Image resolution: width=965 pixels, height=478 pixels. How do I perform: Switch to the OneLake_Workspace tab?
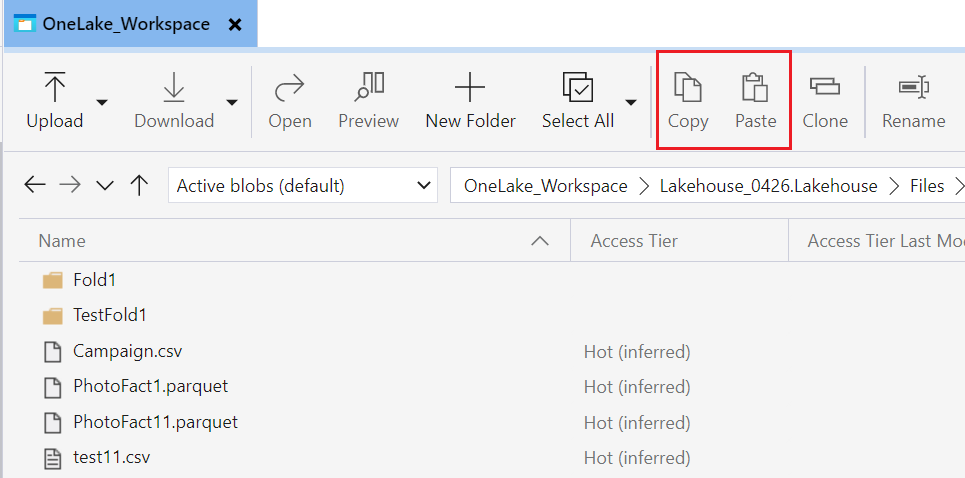(x=125, y=24)
